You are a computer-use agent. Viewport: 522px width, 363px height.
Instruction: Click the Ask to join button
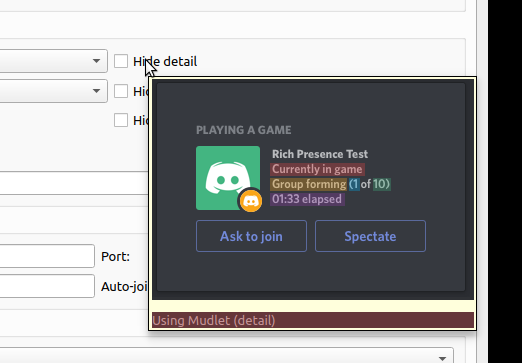coord(251,236)
